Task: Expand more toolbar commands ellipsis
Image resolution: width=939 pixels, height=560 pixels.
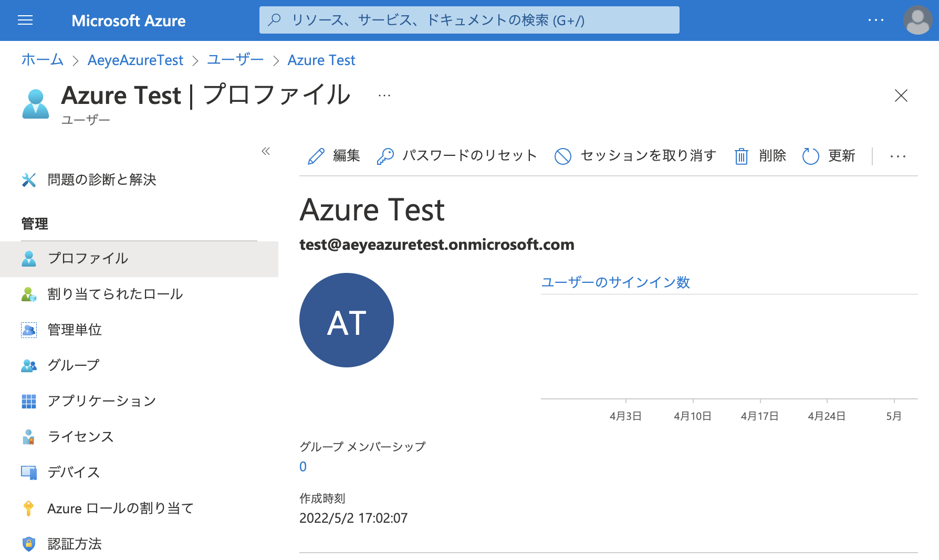Action: (x=898, y=156)
